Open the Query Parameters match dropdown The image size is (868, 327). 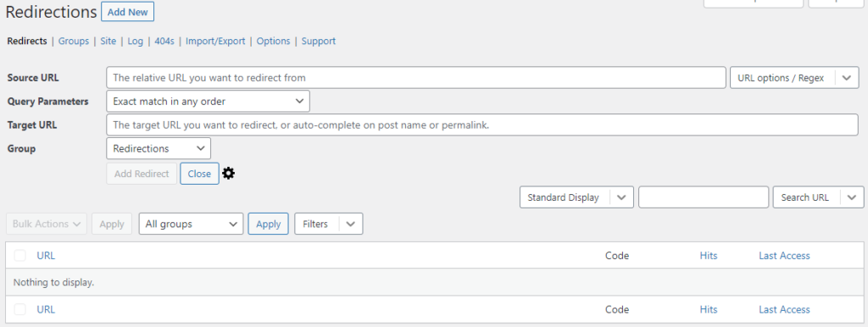(x=208, y=102)
